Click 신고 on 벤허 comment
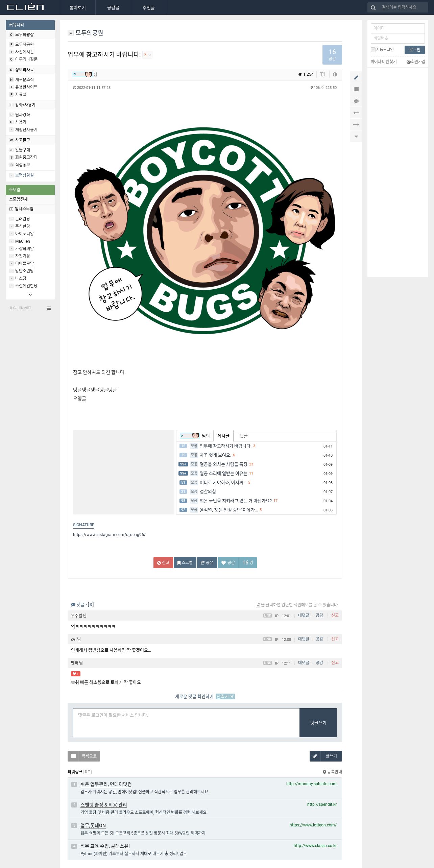This screenshot has height=868, width=434. tap(335, 663)
